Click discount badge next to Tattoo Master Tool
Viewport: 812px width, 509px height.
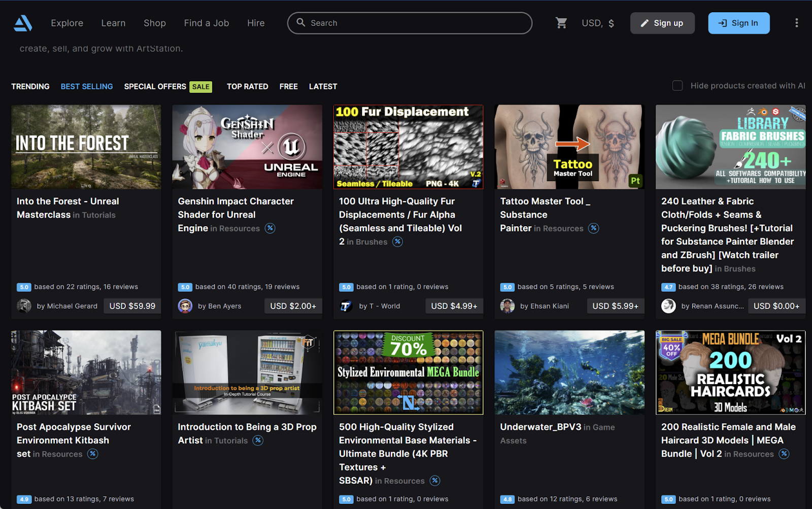coord(594,228)
